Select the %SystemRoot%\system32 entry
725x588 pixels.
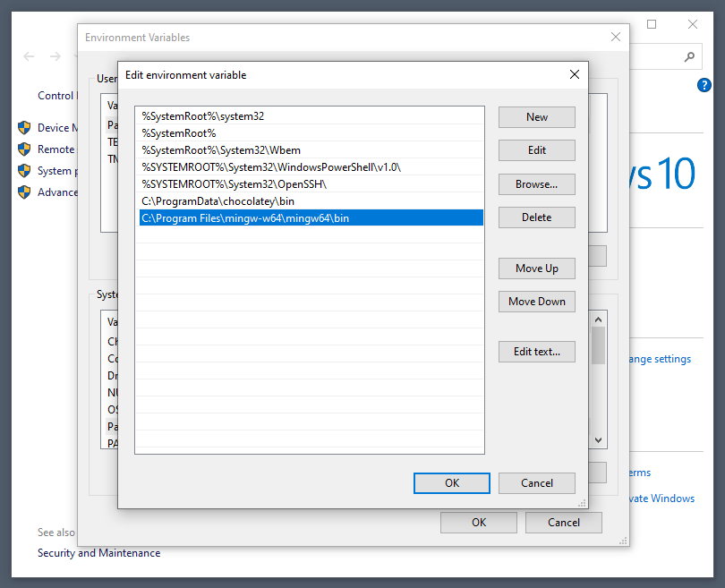click(311, 116)
